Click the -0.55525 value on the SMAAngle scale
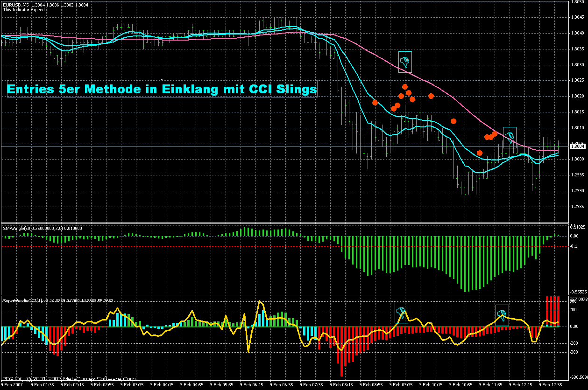Screen dimensions: 588x390 click(x=578, y=291)
